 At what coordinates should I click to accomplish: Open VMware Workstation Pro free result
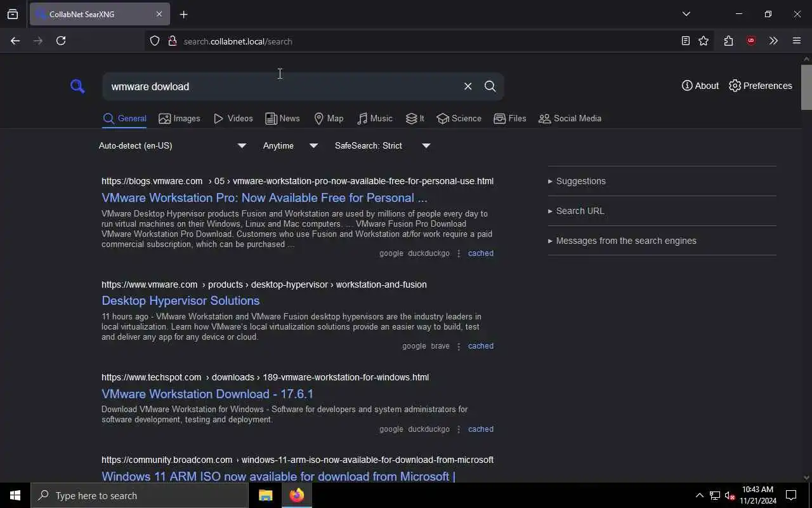pos(265,197)
